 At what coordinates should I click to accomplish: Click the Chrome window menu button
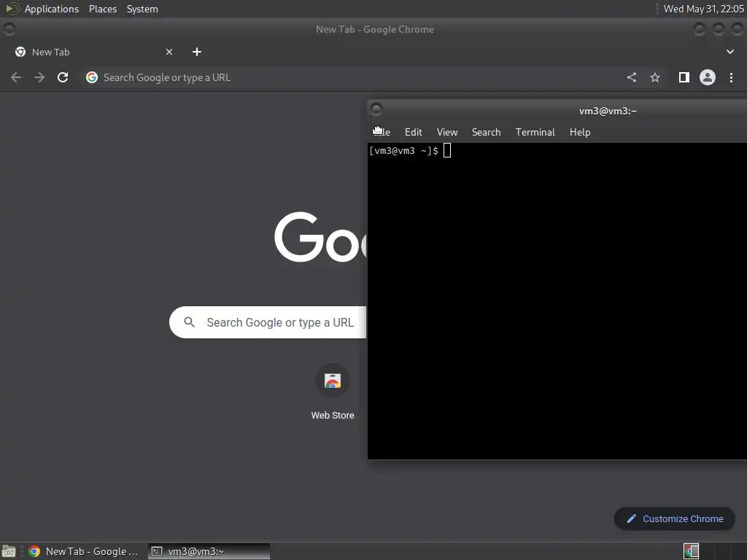pyautogui.click(x=9, y=29)
